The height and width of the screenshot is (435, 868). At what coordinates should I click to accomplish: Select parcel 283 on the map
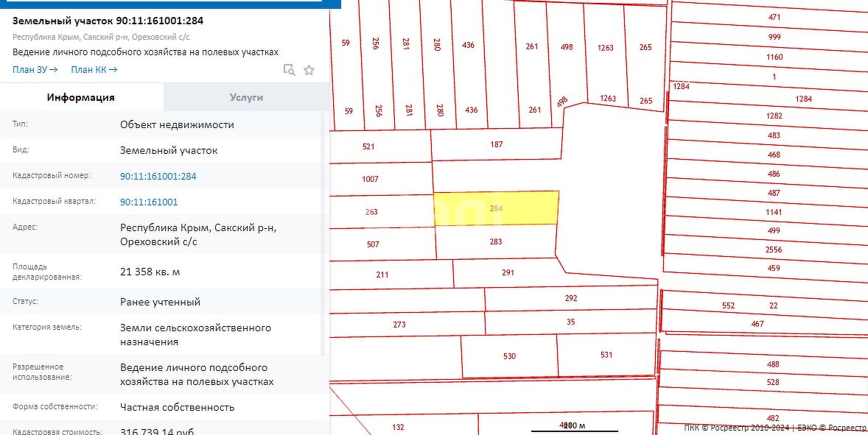tap(496, 242)
